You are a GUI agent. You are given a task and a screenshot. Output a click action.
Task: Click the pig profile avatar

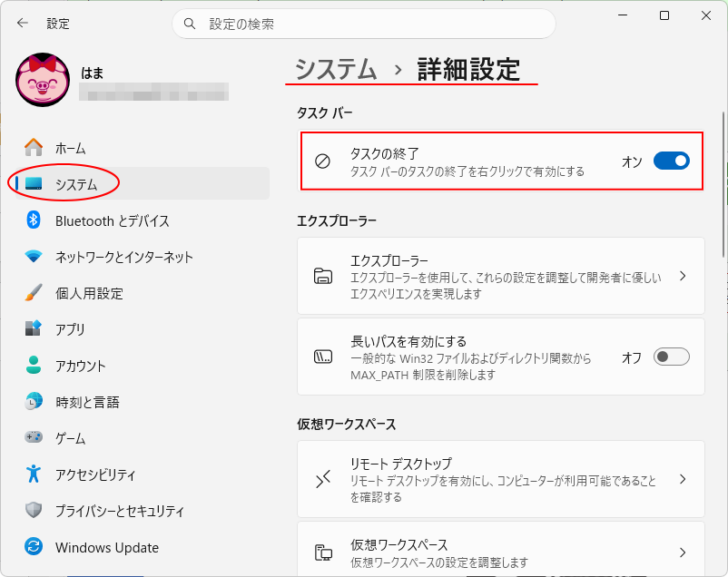pyautogui.click(x=43, y=79)
